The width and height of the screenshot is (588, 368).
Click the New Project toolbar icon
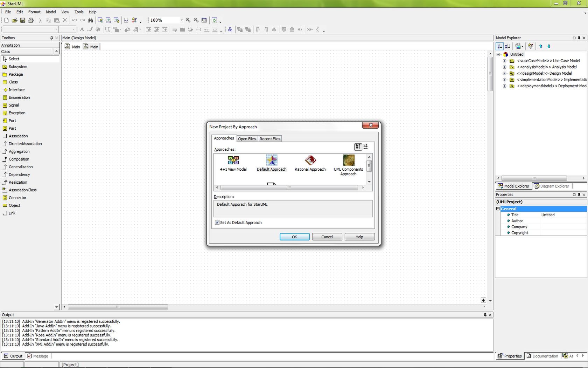coord(6,20)
